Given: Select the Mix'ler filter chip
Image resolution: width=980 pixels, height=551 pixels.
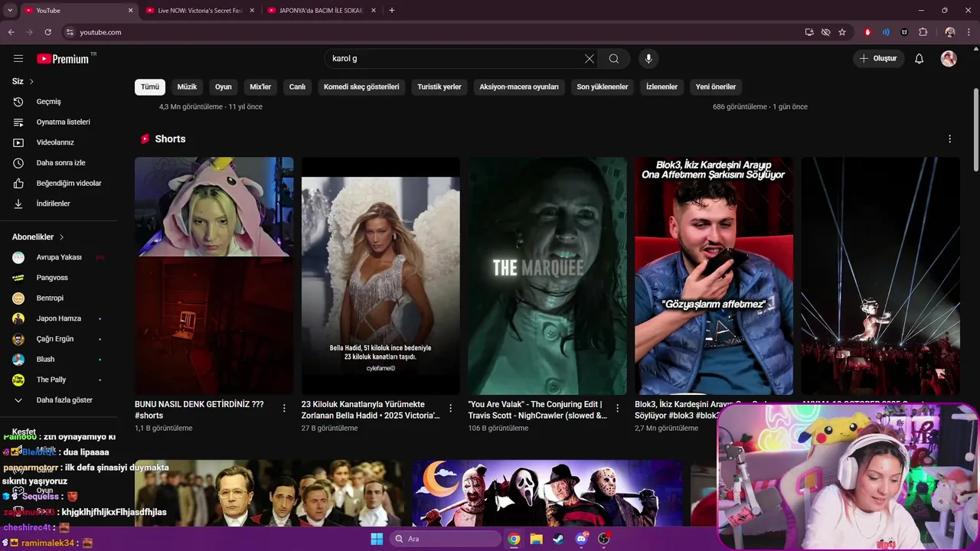Looking at the screenshot, I should point(260,86).
